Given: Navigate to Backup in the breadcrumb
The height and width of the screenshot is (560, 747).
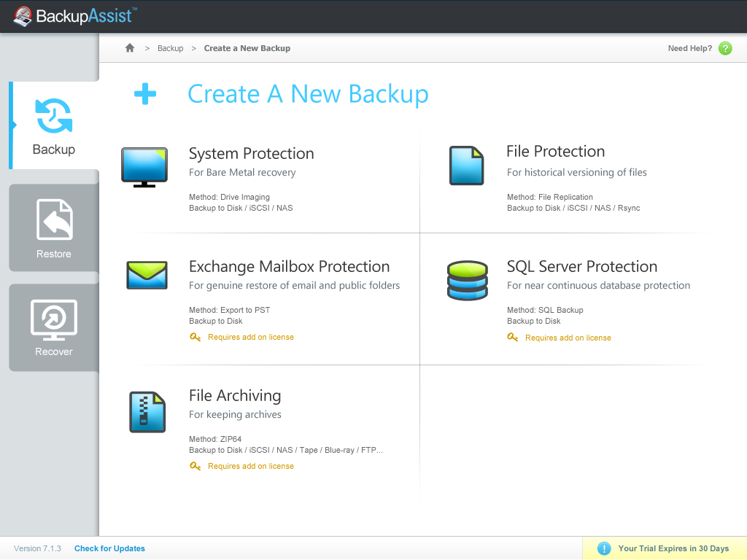Looking at the screenshot, I should click(x=171, y=48).
